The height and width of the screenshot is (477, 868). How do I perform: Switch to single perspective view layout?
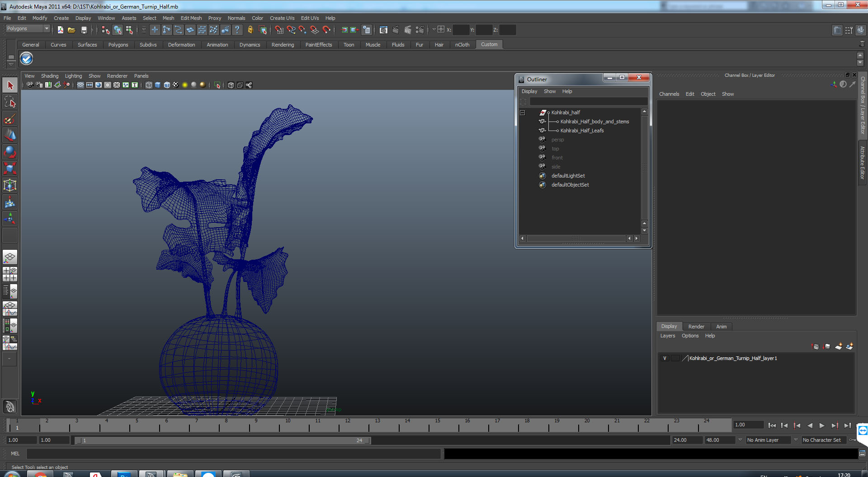pos(10,257)
